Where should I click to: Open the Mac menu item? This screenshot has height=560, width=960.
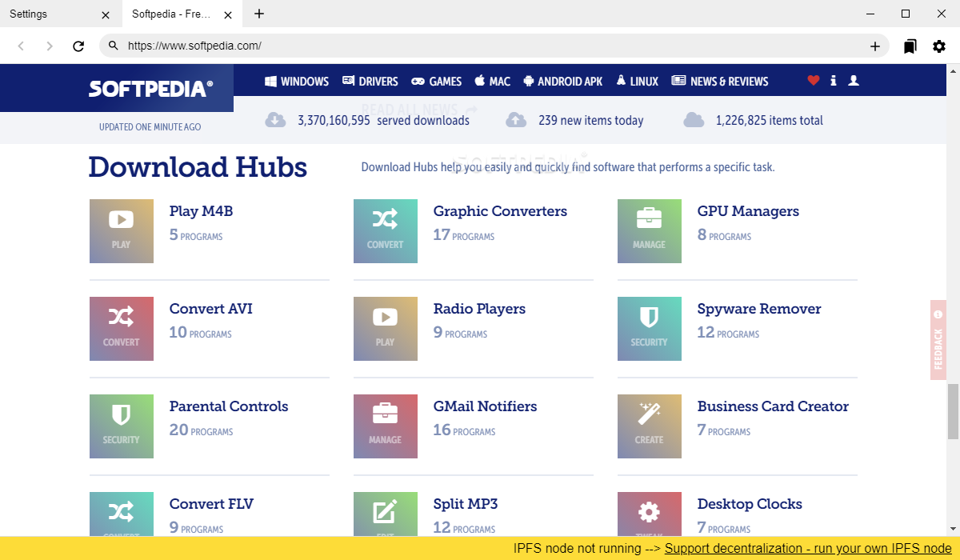click(493, 81)
